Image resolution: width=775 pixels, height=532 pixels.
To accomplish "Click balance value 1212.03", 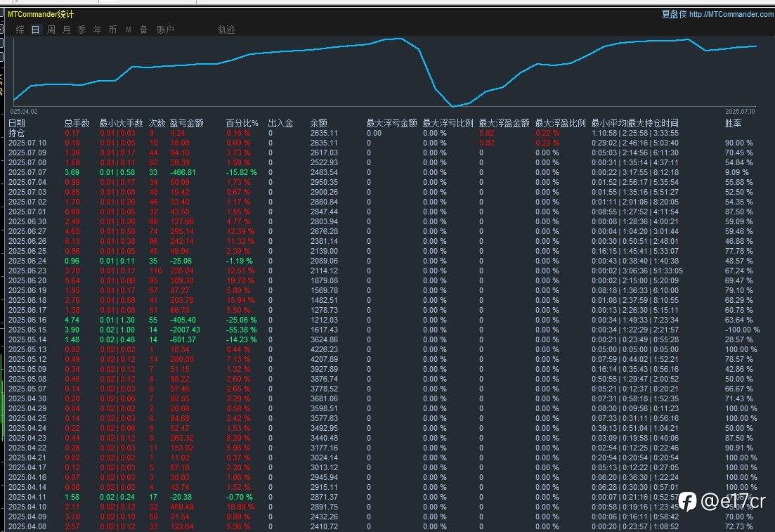I will click(324, 320).
